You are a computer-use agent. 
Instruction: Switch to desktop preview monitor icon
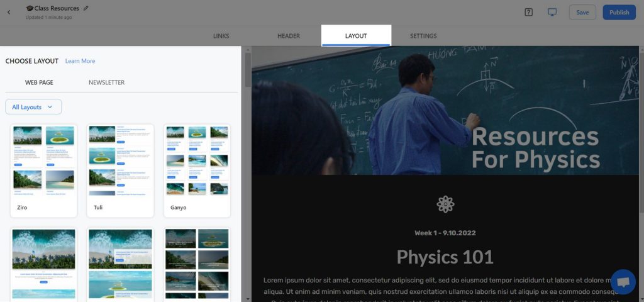[552, 12]
